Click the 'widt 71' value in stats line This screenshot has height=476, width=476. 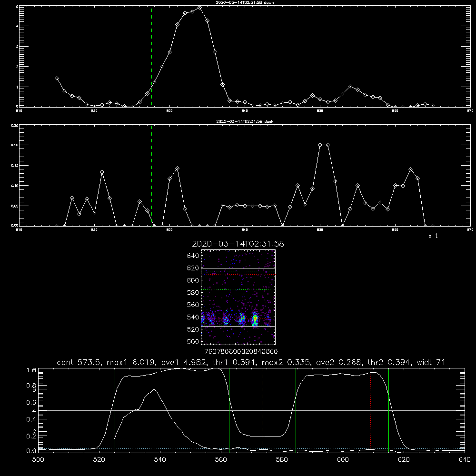431,362
